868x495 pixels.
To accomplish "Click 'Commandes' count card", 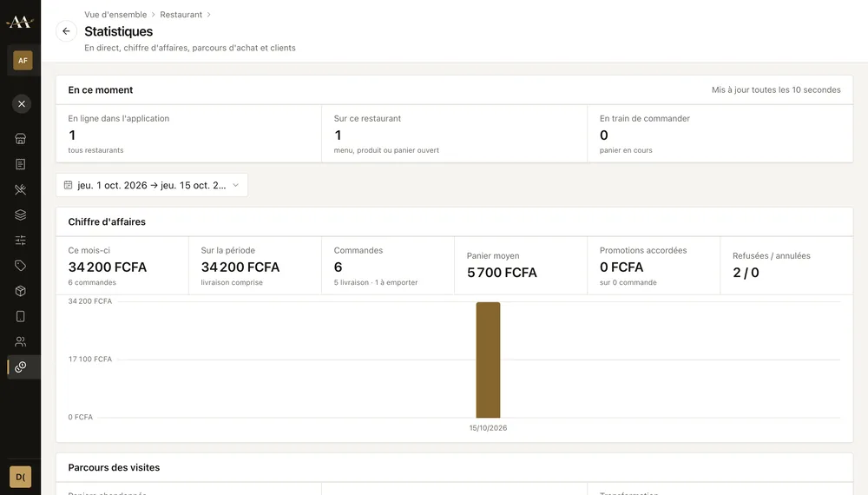I will [388, 266].
